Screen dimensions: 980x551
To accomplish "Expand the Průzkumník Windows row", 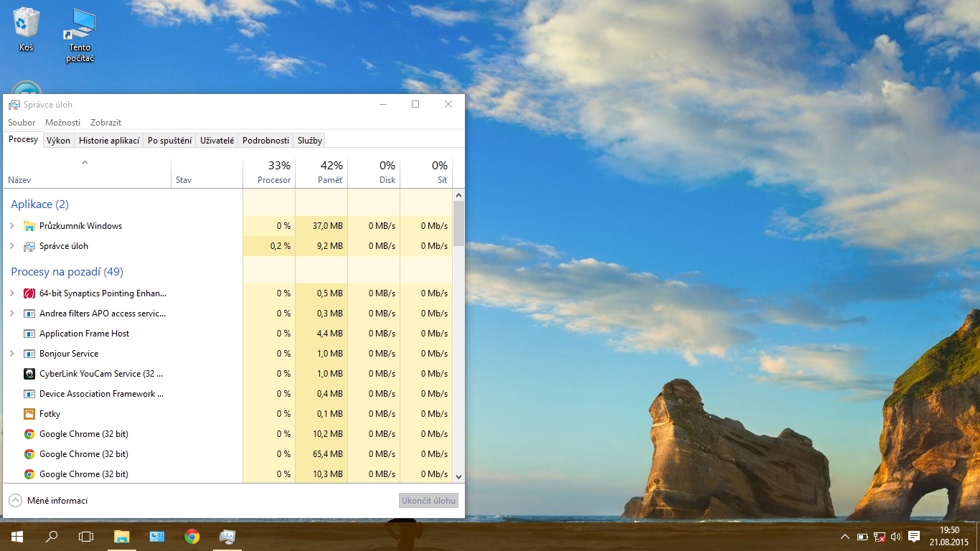I will 11,226.
